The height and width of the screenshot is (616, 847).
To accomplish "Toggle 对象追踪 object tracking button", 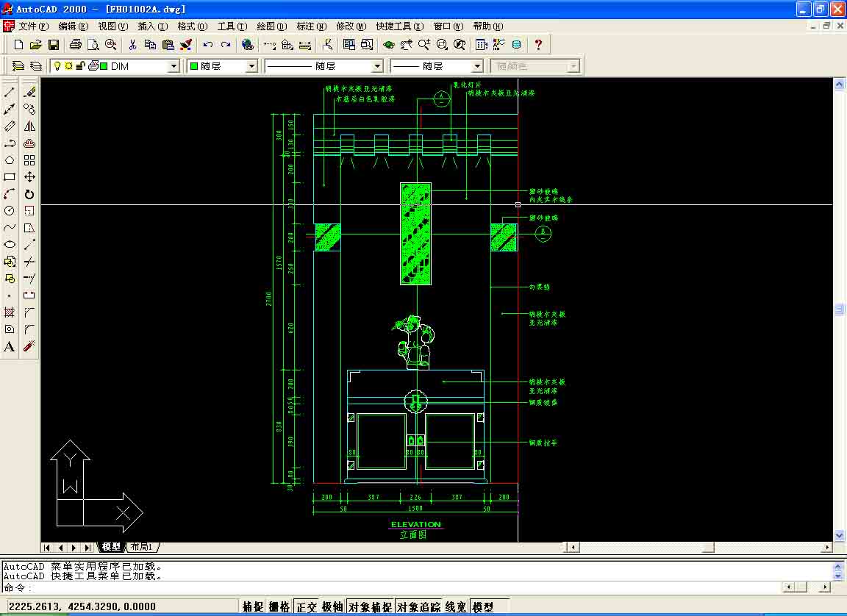I will [419, 607].
